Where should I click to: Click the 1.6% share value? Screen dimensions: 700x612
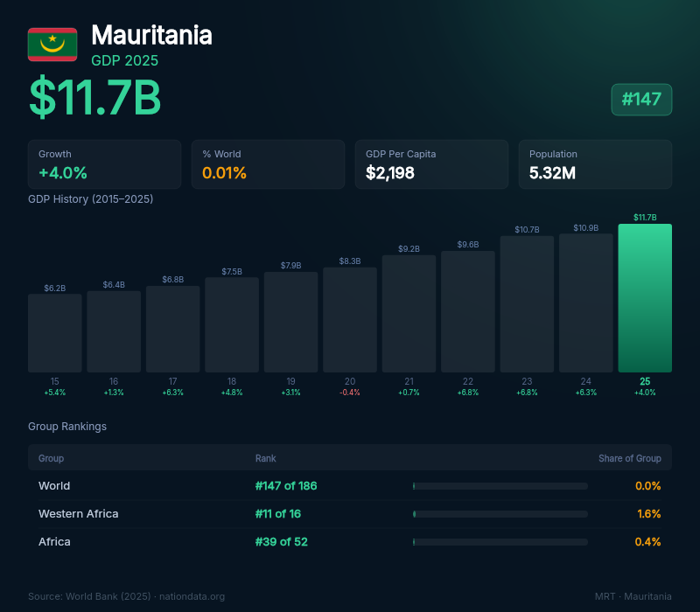click(x=648, y=514)
